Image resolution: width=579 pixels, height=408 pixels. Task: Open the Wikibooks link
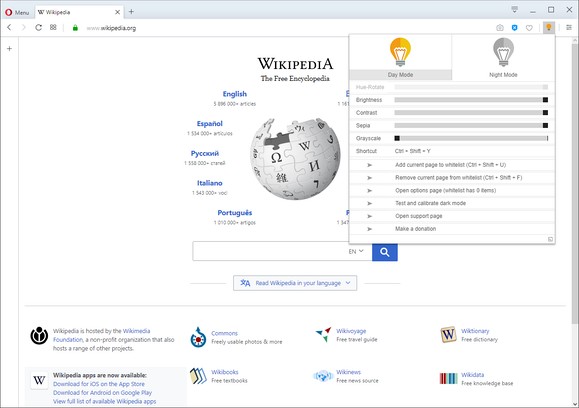tap(225, 372)
